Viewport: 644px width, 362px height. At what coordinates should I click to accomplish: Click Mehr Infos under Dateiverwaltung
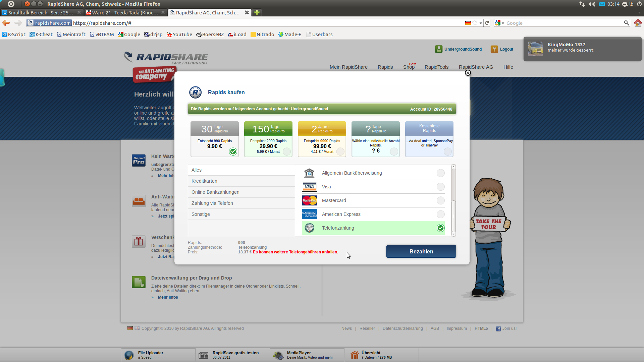[168, 297]
